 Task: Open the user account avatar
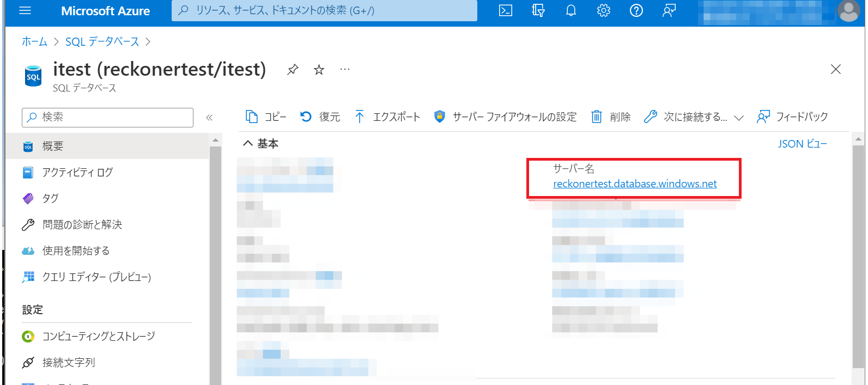pos(848,11)
